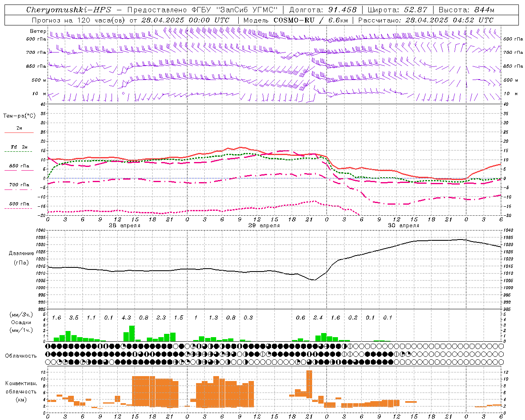The height and width of the screenshot is (420, 525).
Task: Select the 'Широта: 52.87' header field
Action: pos(398,10)
